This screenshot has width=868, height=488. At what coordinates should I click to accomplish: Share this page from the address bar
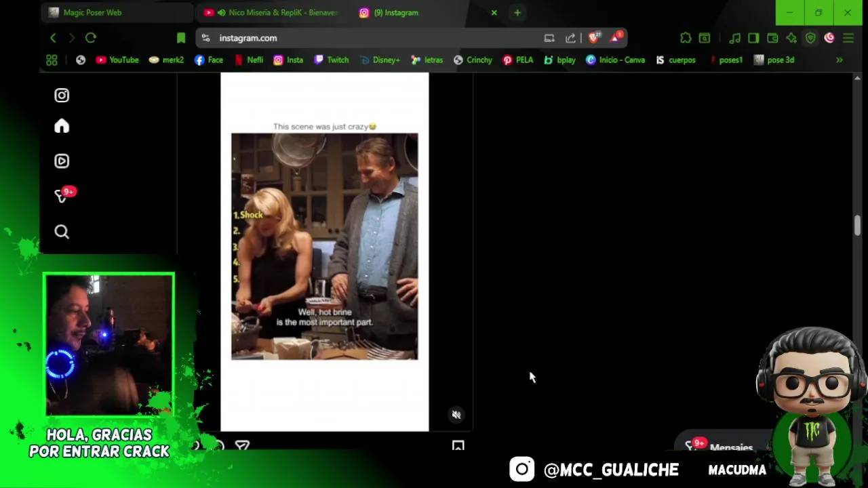tap(570, 38)
